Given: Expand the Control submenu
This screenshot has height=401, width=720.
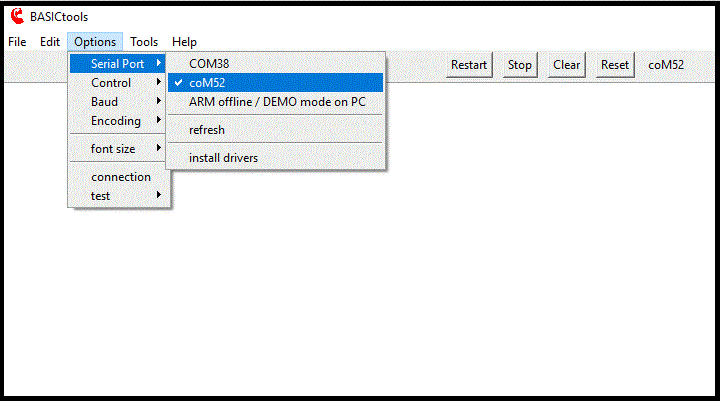Looking at the screenshot, I should coord(111,83).
